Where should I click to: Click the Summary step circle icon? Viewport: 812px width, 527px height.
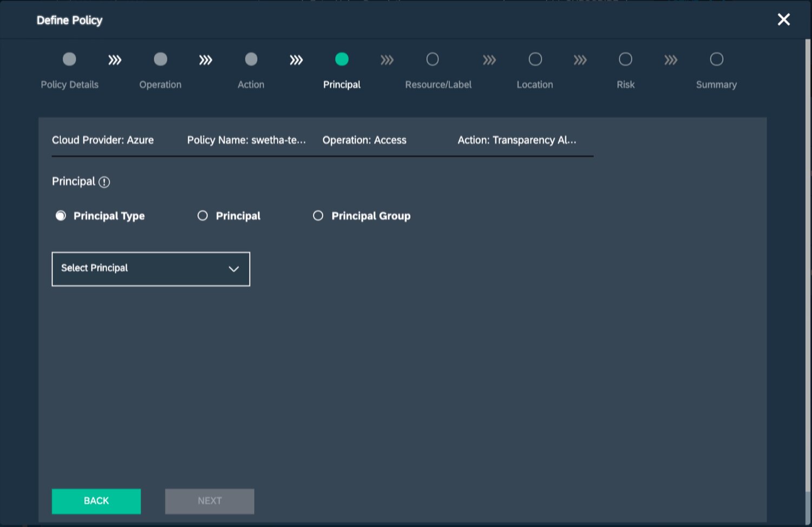tap(716, 59)
